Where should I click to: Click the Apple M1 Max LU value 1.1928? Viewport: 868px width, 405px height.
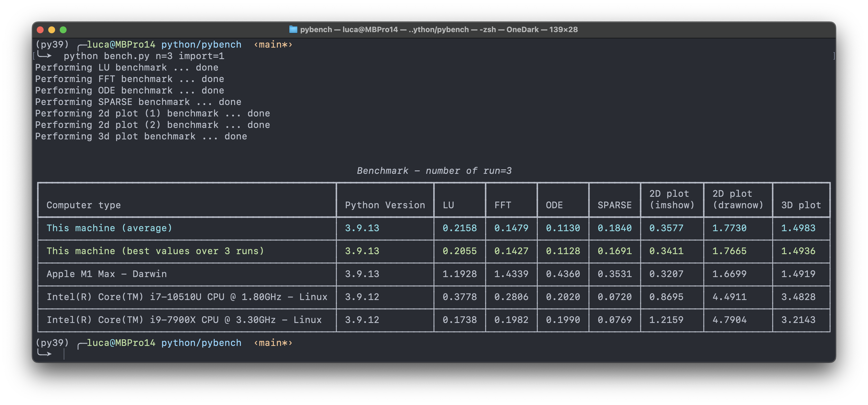tap(460, 274)
